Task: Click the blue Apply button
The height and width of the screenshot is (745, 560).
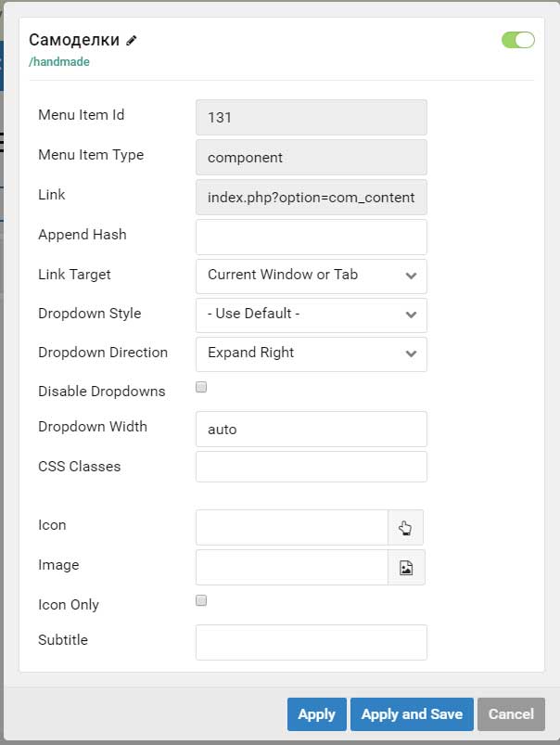Action: 317,714
